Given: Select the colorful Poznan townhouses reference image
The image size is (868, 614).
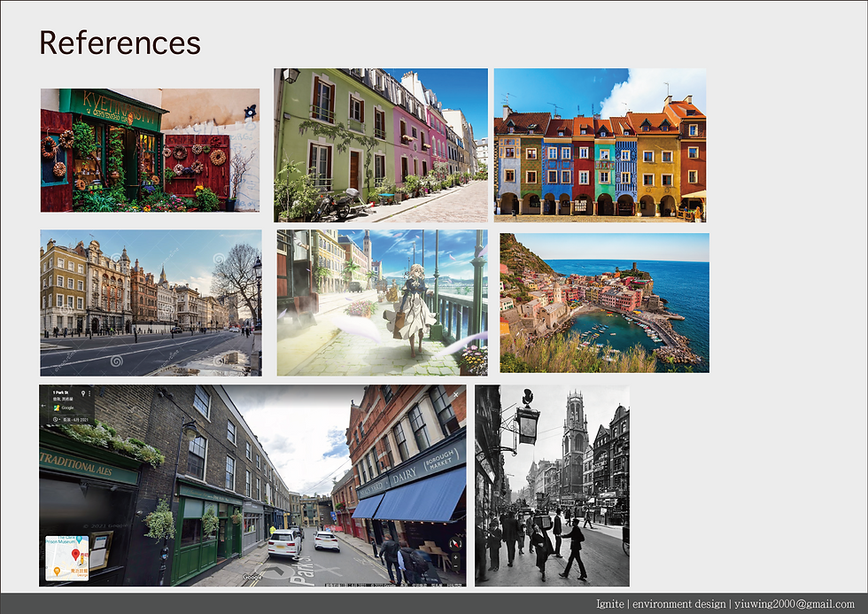Looking at the screenshot, I should tap(601, 145).
